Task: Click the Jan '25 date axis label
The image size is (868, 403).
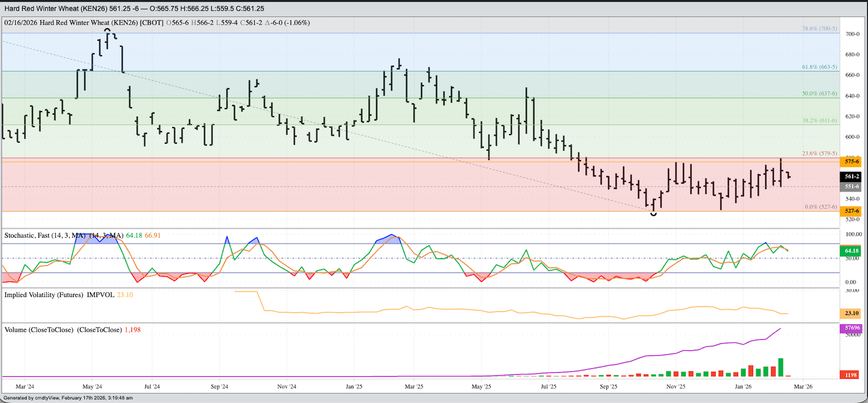Action: (x=354, y=386)
